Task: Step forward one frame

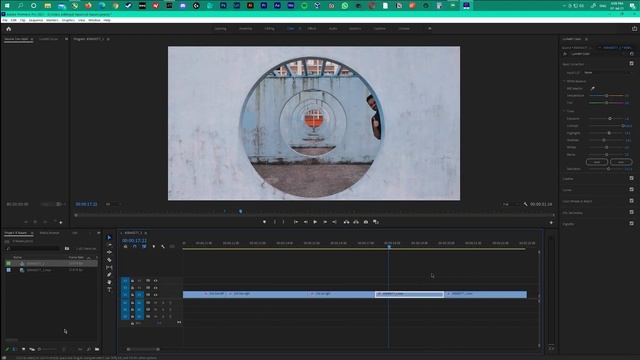Action: (x=325, y=222)
